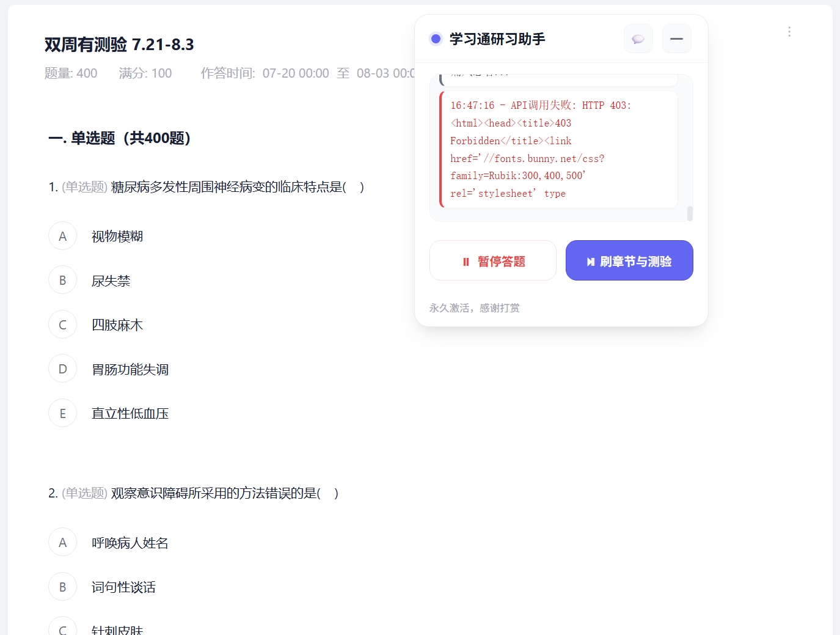Click the 呼唤病人姓名 option label
This screenshot has width=840, height=635.
130,543
